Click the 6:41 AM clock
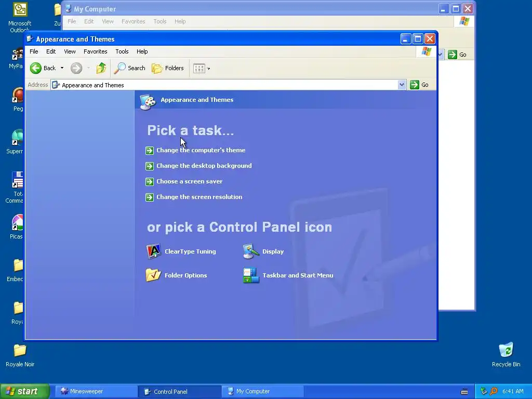Image resolution: width=532 pixels, height=399 pixels. 513,391
